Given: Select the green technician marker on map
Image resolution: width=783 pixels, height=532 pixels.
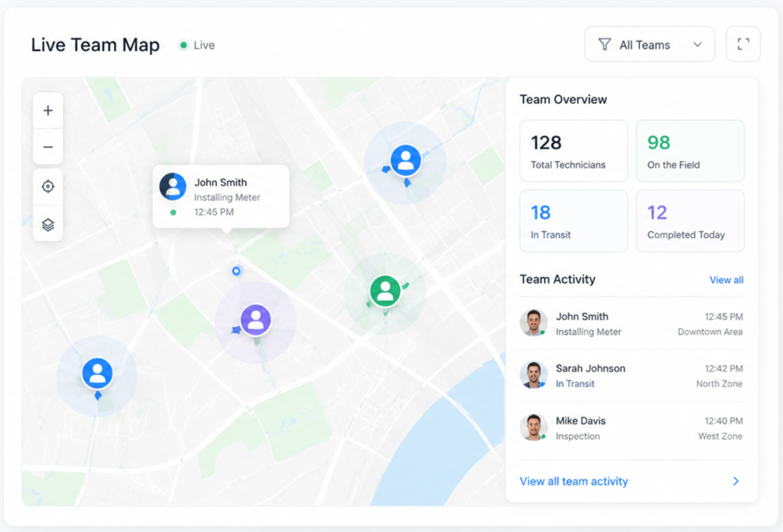Looking at the screenshot, I should [385, 290].
